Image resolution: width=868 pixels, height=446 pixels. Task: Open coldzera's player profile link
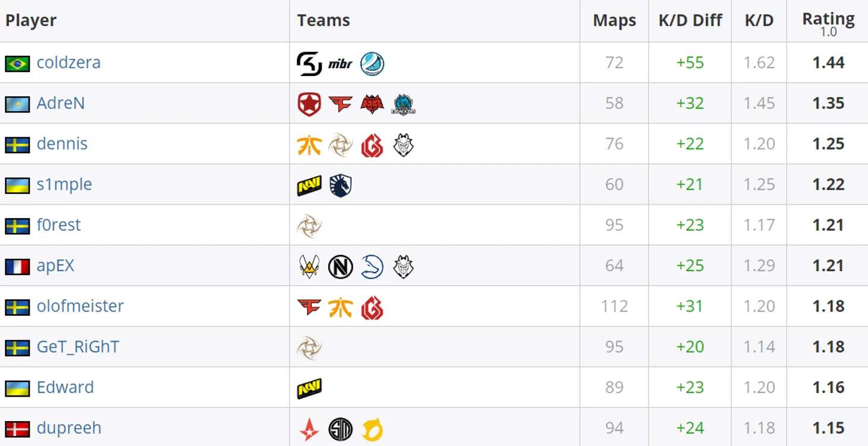click(68, 62)
